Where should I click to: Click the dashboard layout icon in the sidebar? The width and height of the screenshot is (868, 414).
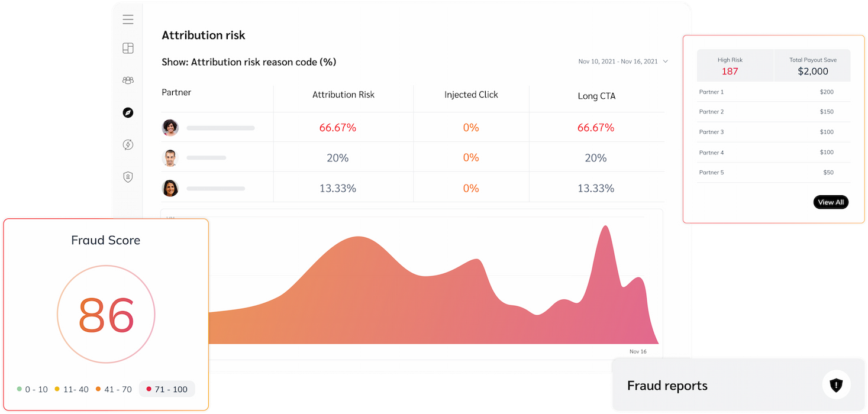[x=128, y=48]
